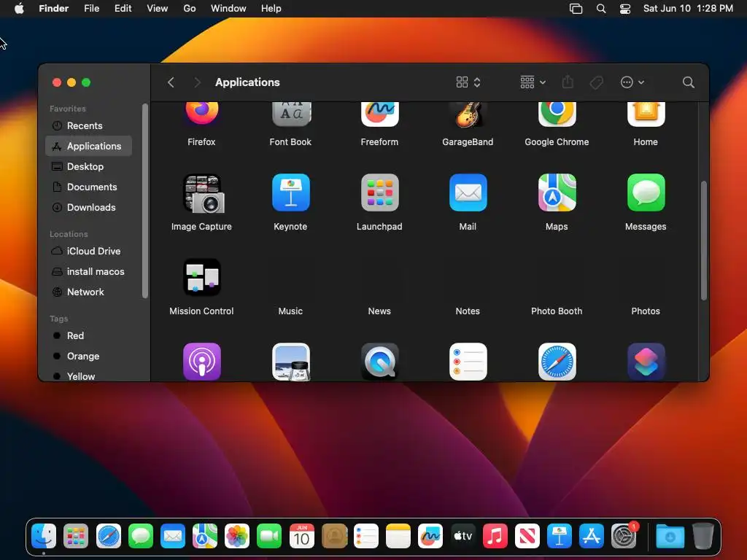Open iCloud Drive in the sidebar
747x560 pixels.
pos(88,251)
